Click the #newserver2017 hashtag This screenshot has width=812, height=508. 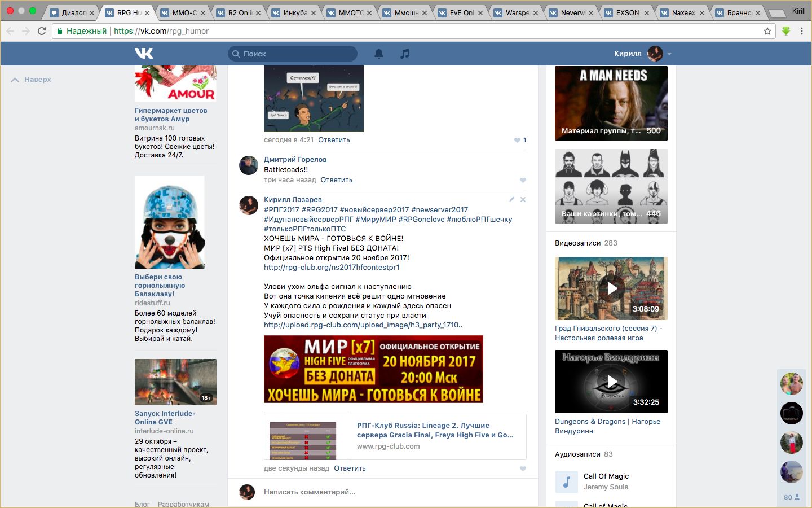coord(439,209)
